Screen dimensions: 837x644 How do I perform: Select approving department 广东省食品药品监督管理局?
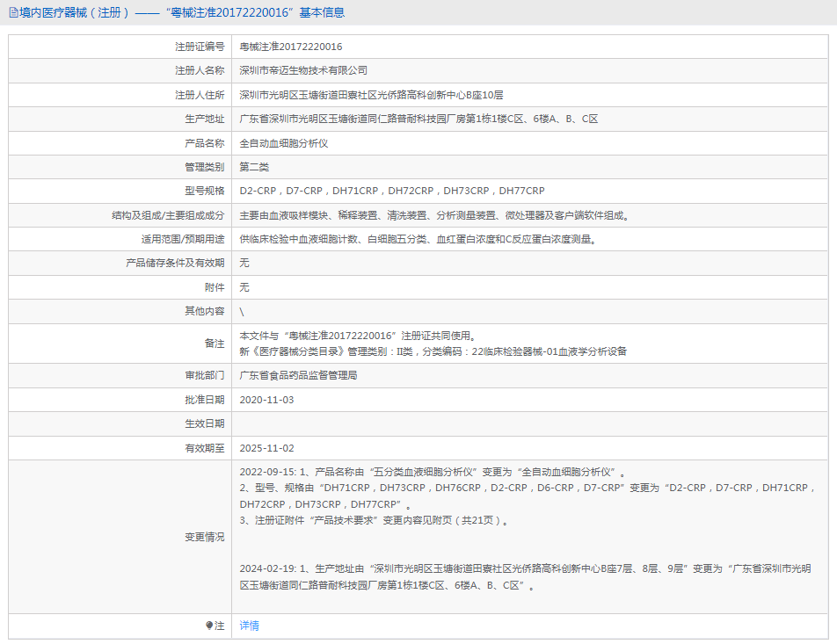298,376
